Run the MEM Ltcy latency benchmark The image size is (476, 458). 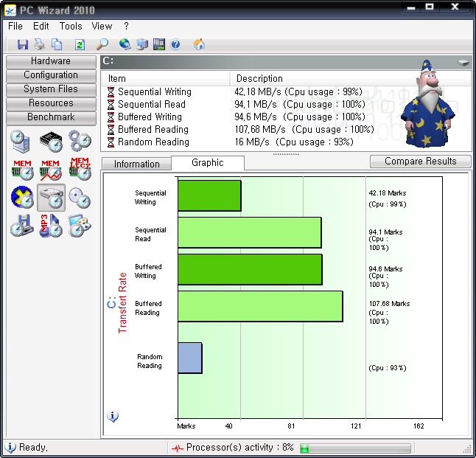coord(80,169)
